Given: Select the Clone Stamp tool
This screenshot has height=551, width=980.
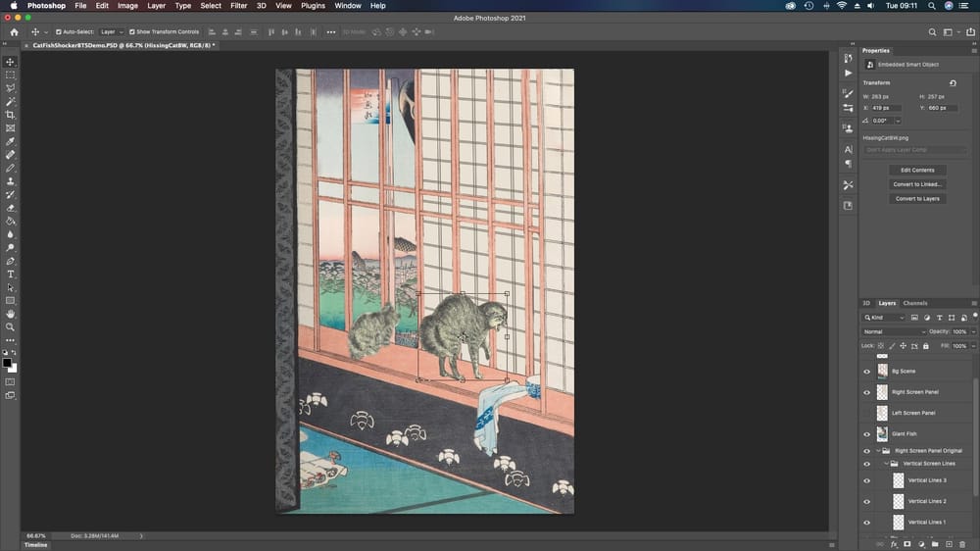Looking at the screenshot, I should [x=10, y=181].
